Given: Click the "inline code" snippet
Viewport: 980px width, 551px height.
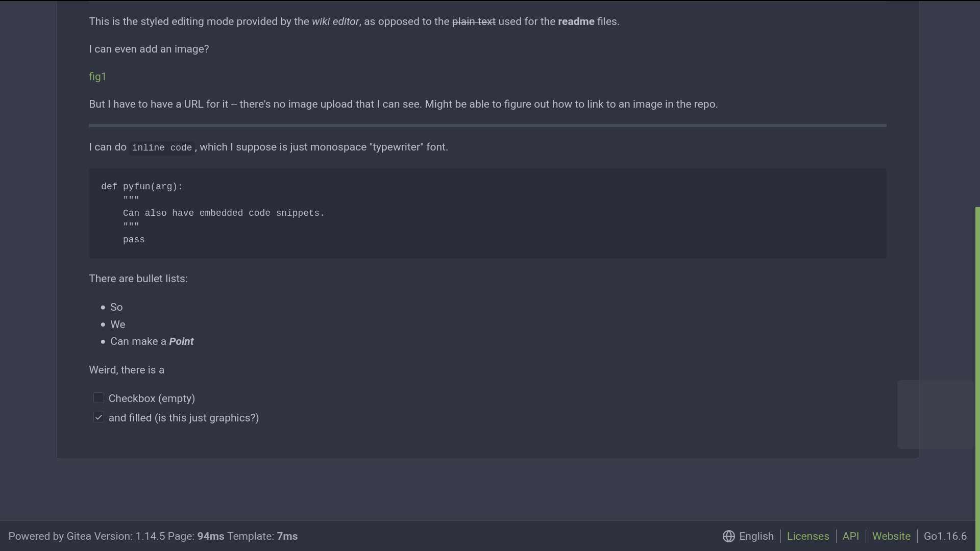Looking at the screenshot, I should tap(162, 147).
